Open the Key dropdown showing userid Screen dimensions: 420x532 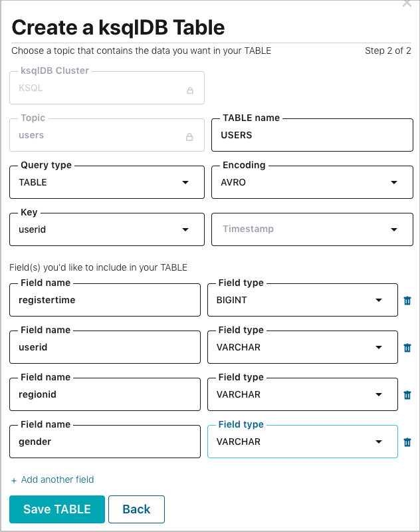coord(187,229)
